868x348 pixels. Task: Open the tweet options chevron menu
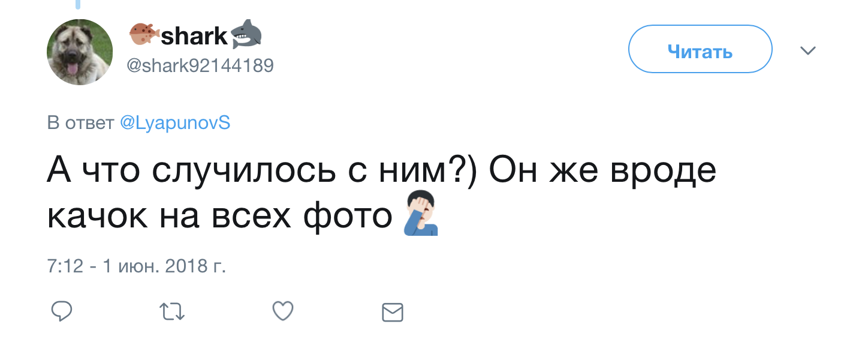808,51
